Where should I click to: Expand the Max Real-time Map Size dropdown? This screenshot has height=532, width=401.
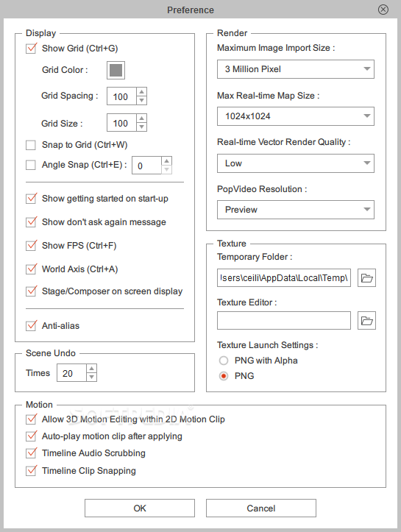coord(296,116)
